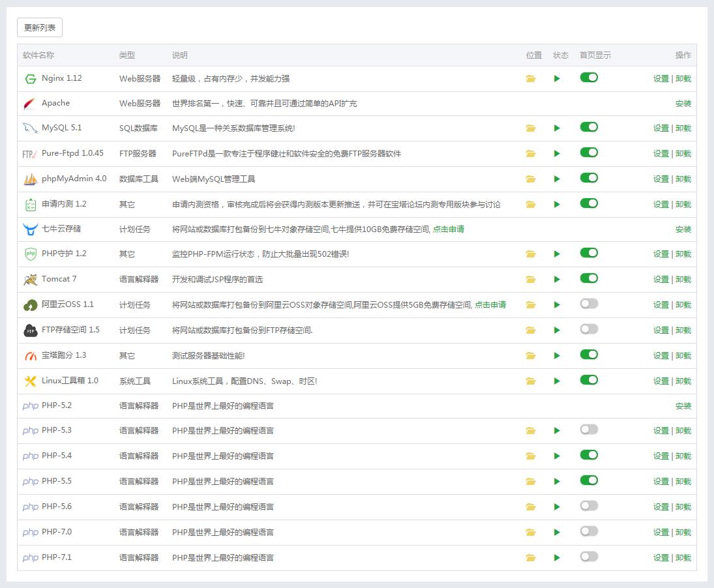Click 卸载 in the PHP-5.6 row
Screen dimensions: 714x588
click(x=683, y=507)
